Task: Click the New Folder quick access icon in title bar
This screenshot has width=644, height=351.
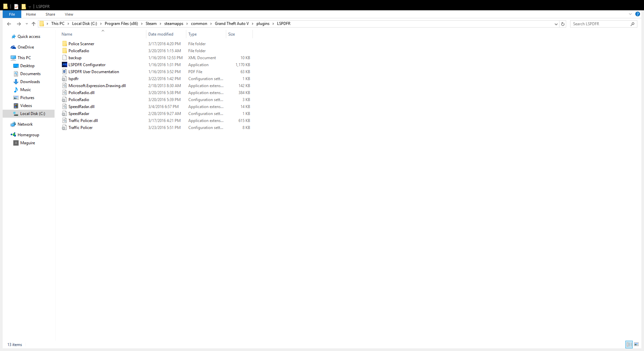Action: [x=24, y=6]
